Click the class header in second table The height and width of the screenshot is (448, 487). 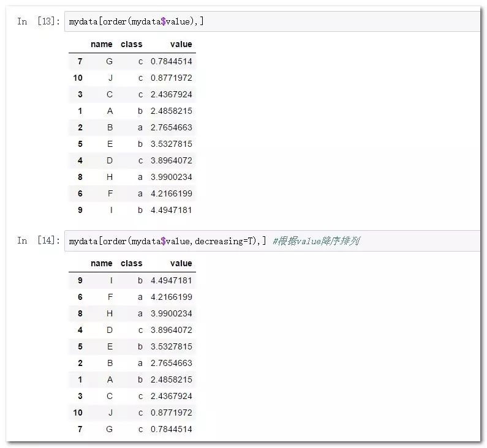click(131, 263)
